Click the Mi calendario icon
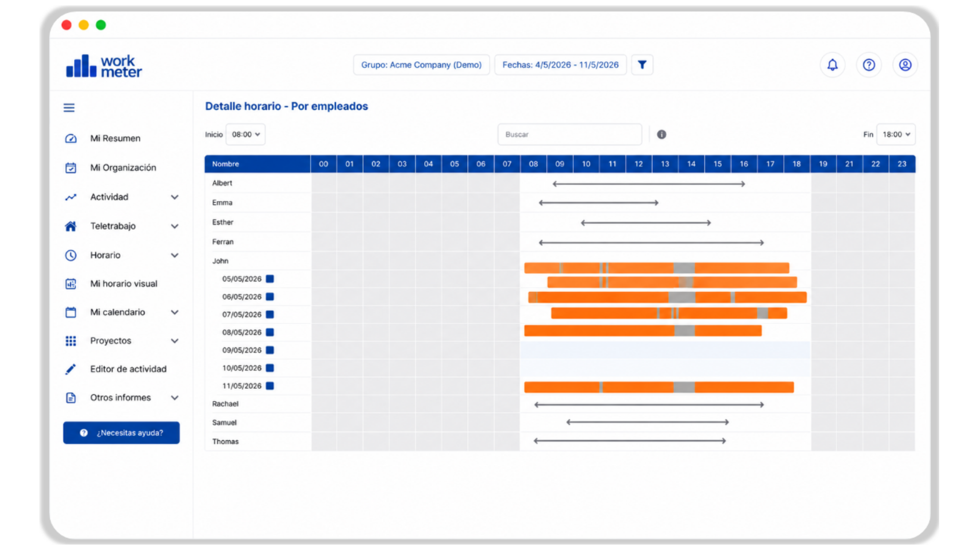Screen dimensions: 980x551 coord(71,312)
